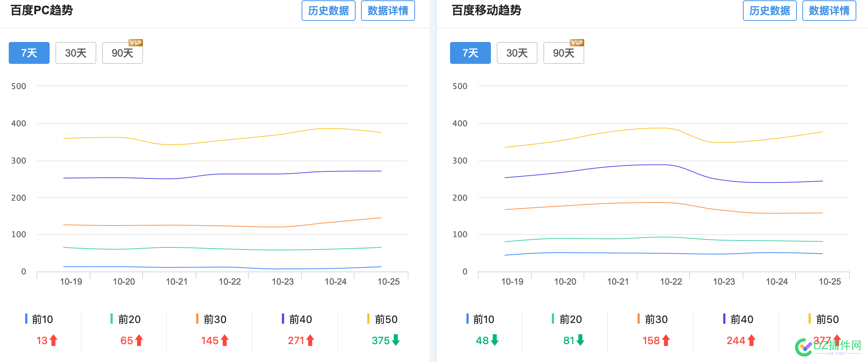Click mobile 前30 value 158
868x362 pixels.
[x=651, y=341]
